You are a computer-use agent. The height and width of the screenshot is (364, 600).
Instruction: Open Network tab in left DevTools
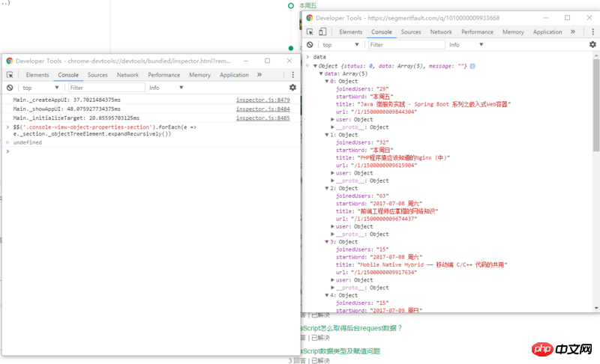pyautogui.click(x=127, y=75)
